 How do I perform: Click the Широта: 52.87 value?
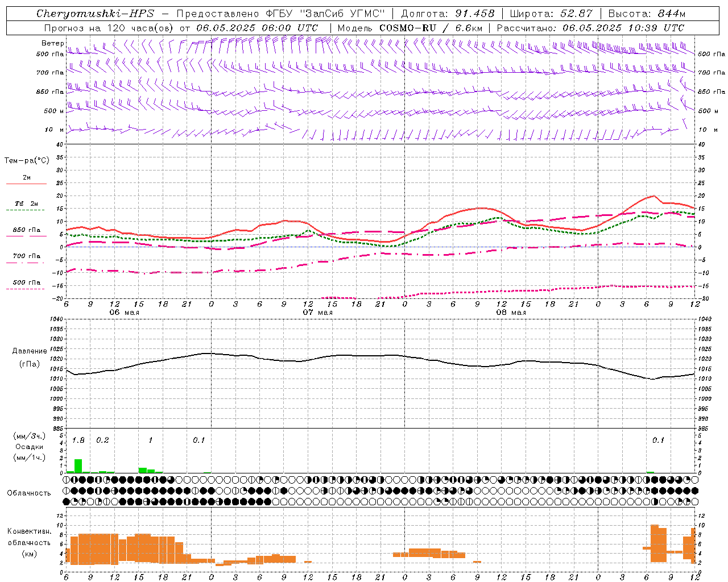tap(551, 13)
